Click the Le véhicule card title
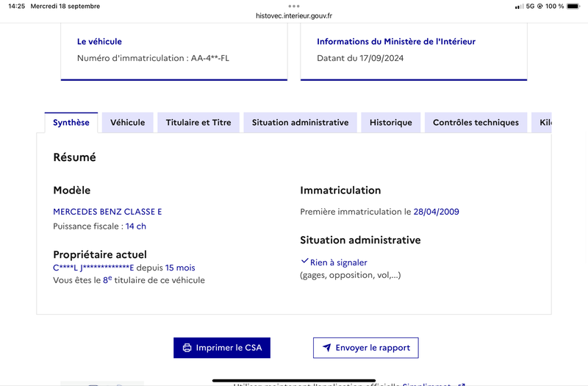The width and height of the screenshot is (588, 386). (x=99, y=42)
